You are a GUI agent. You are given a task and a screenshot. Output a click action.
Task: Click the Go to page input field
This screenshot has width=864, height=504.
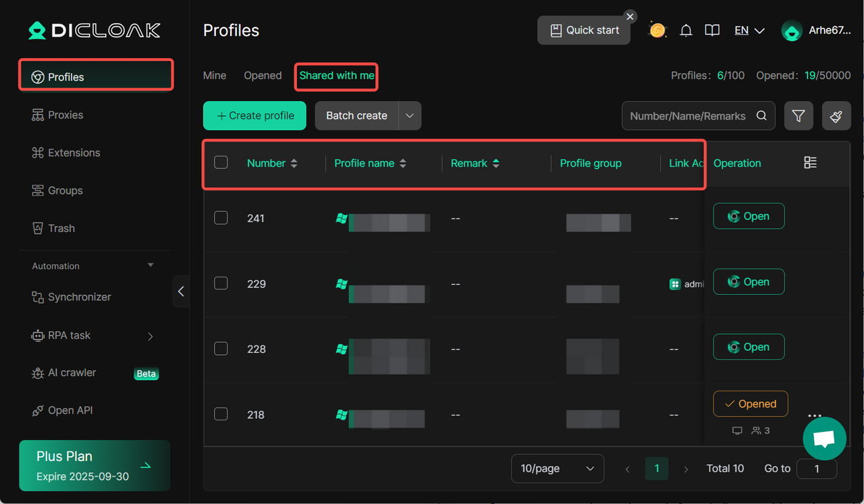[x=817, y=468]
